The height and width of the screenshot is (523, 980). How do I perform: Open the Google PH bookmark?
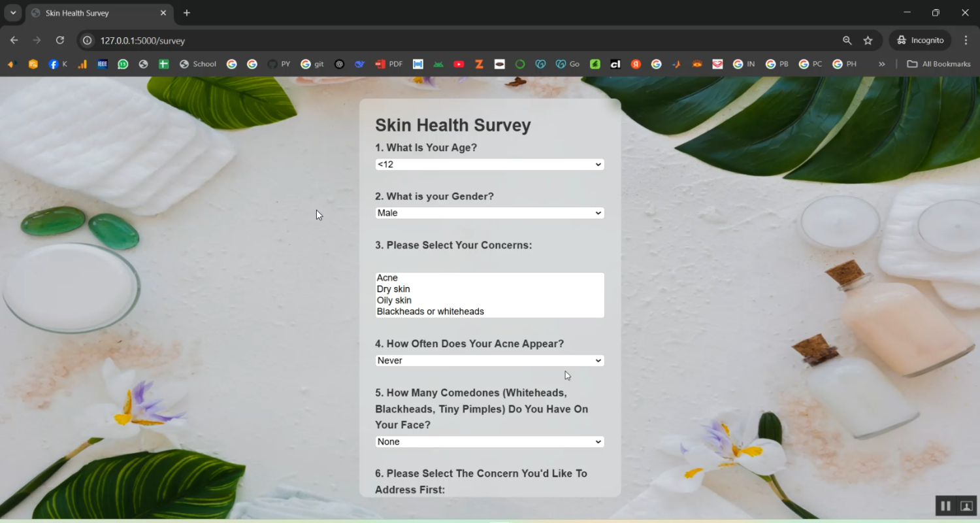845,64
